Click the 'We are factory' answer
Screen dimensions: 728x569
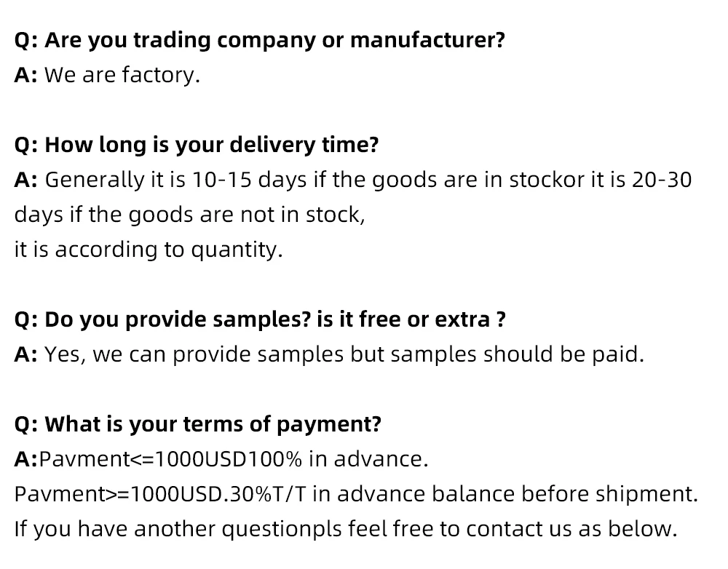click(x=122, y=74)
